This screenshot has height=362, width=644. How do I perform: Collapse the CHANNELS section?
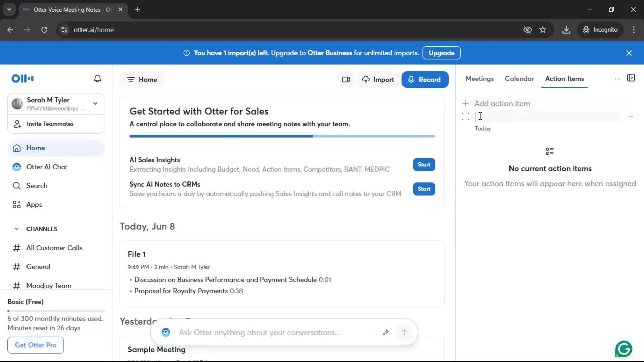point(17,229)
